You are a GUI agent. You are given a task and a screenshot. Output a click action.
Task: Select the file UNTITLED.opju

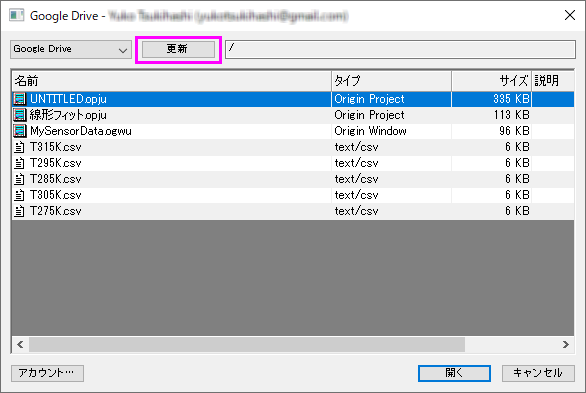(68, 99)
